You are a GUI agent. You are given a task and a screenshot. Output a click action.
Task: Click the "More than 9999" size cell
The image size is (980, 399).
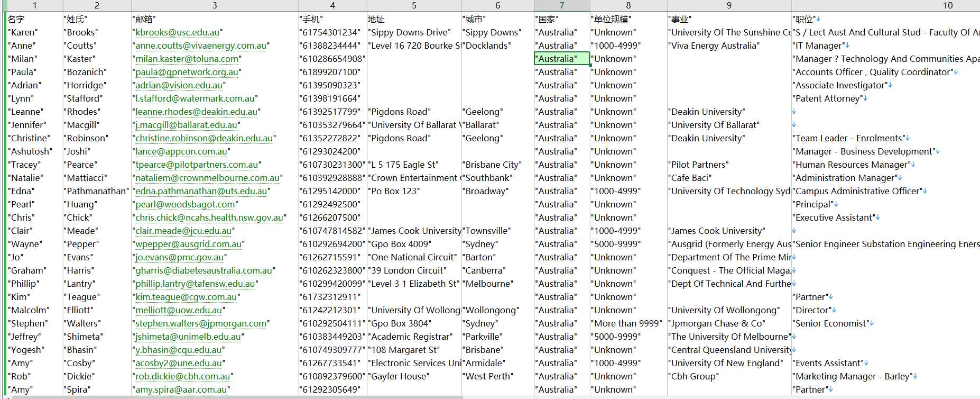point(628,323)
